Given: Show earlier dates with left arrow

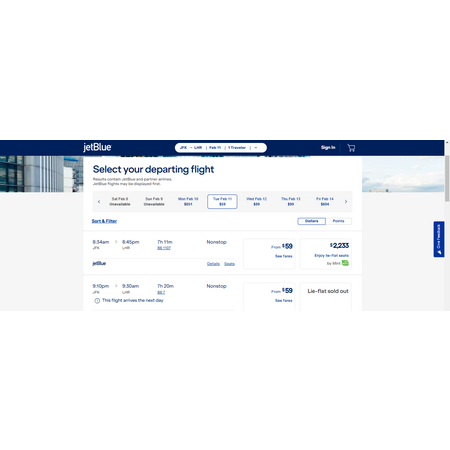Looking at the screenshot, I should pyautogui.click(x=99, y=202).
